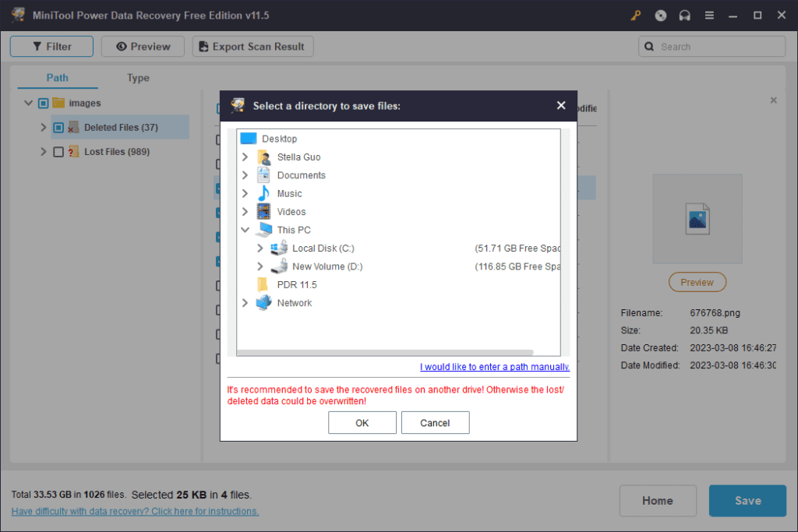The width and height of the screenshot is (798, 532).
Task: Toggle the images folder checkbox
Action: [44, 104]
